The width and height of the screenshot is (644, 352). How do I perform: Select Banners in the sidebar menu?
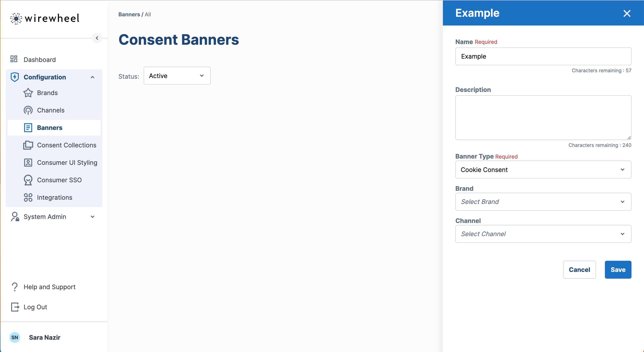pos(50,128)
